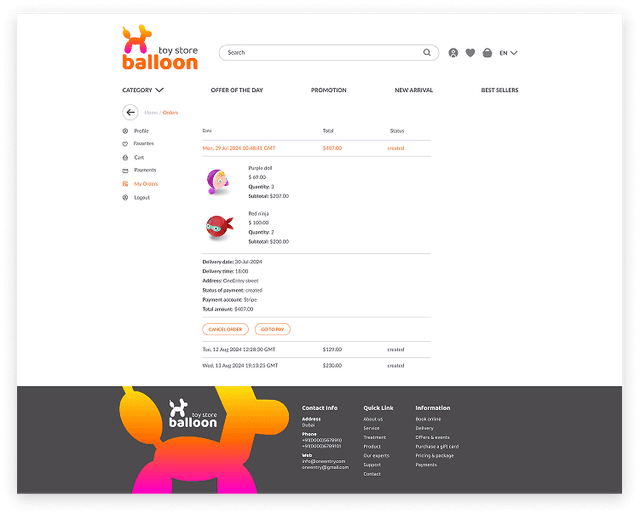
Task: Open Payments in the sidebar
Action: pos(145,170)
